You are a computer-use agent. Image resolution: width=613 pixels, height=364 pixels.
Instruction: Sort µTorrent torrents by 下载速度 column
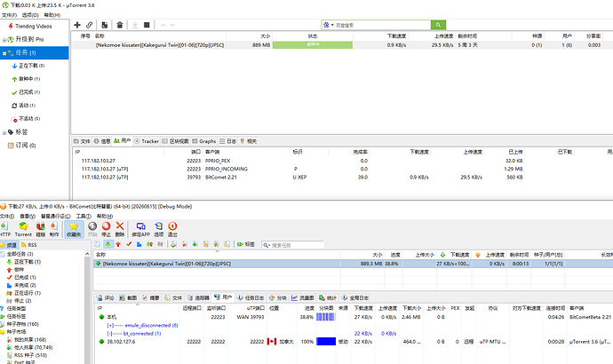[x=396, y=36]
